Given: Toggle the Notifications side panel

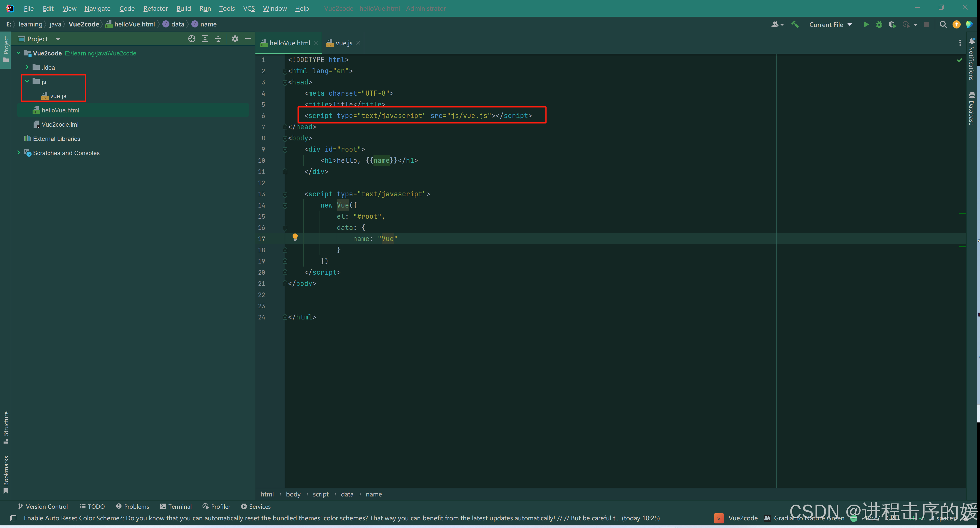Looking at the screenshot, I should tap(971, 59).
